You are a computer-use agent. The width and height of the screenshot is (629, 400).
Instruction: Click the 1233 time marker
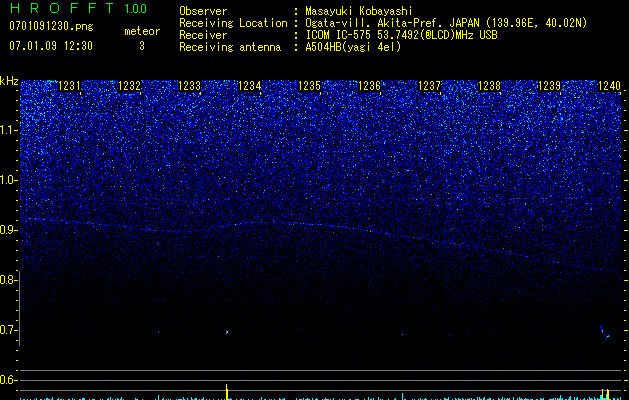point(189,86)
